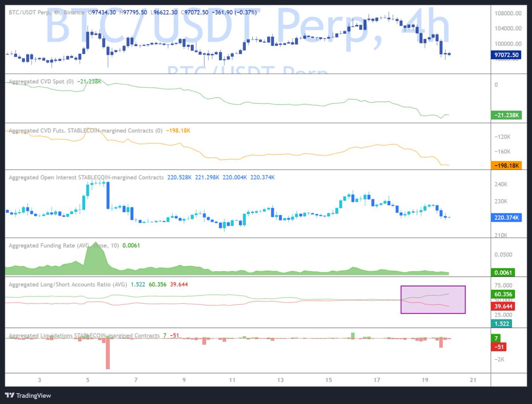The image size is (532, 404).
Task: Select the 97072.50 last price axis label
Action: click(x=506, y=55)
